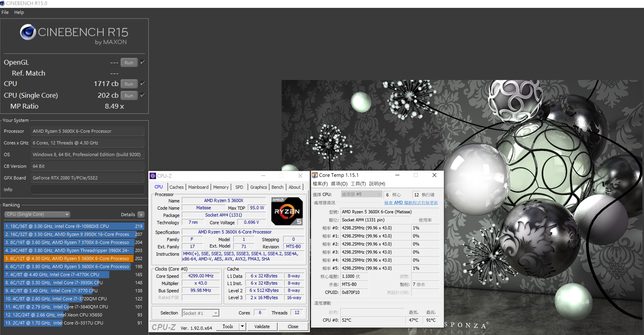Open the Socket #1 selection dropdown in CPU-Z
This screenshot has height=335, width=644.
(x=201, y=313)
